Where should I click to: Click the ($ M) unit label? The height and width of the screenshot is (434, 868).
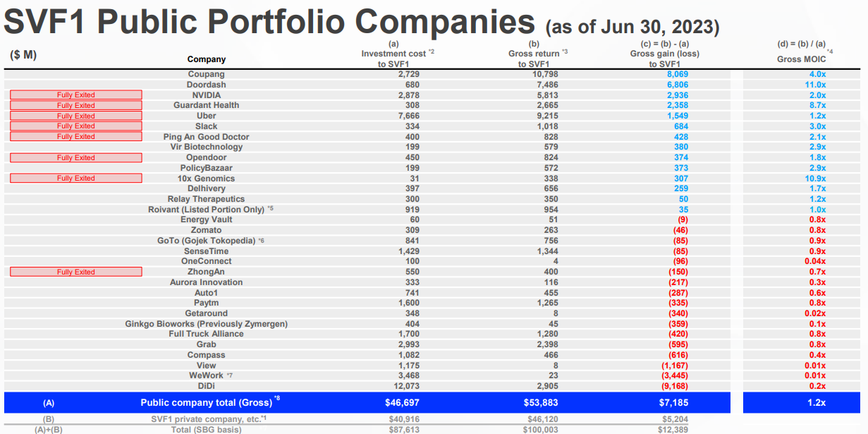(x=23, y=54)
